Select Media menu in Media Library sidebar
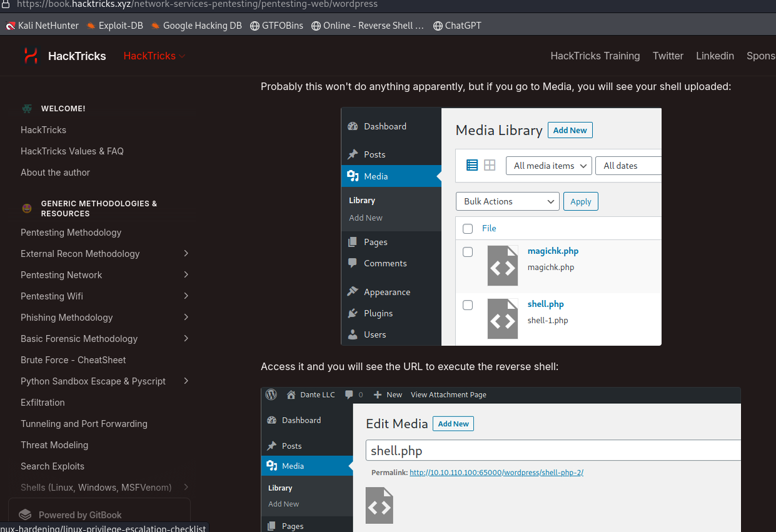Image resolution: width=776 pixels, height=532 pixels. click(391, 176)
